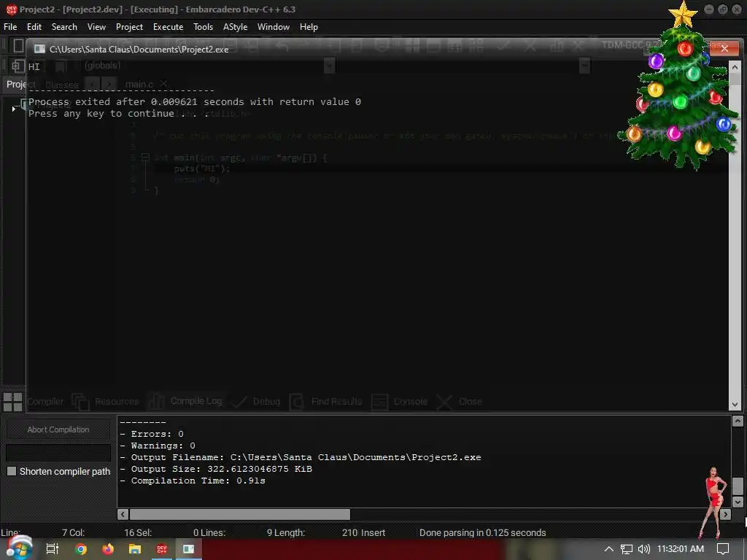Switch to the Console tab

click(x=399, y=402)
